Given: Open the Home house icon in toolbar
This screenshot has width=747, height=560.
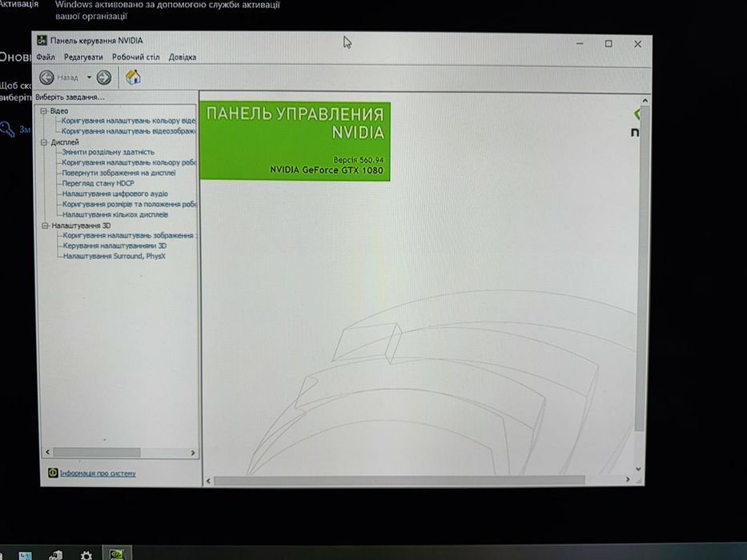Looking at the screenshot, I should click(x=133, y=77).
